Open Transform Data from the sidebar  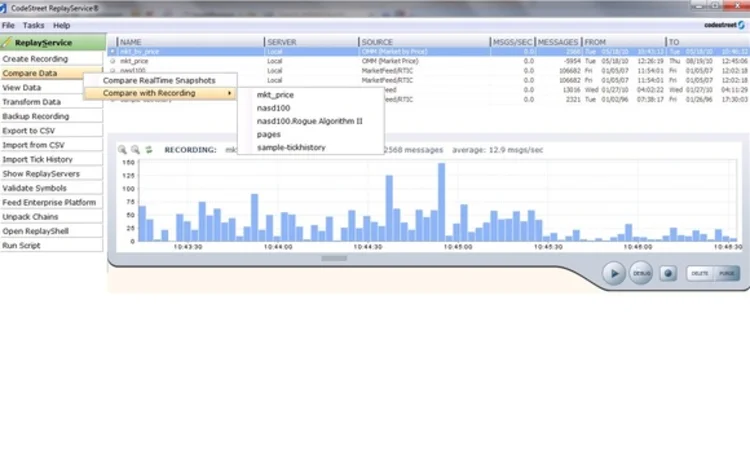pyautogui.click(x=51, y=102)
